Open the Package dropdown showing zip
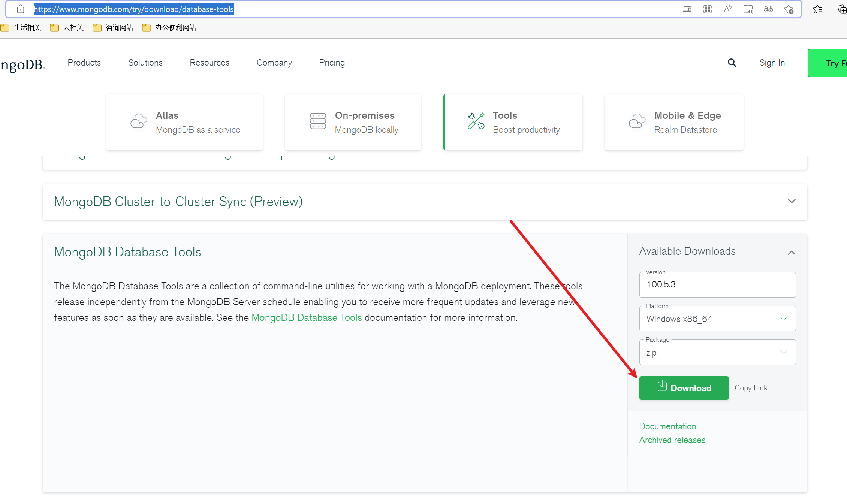847x504 pixels. pos(717,352)
